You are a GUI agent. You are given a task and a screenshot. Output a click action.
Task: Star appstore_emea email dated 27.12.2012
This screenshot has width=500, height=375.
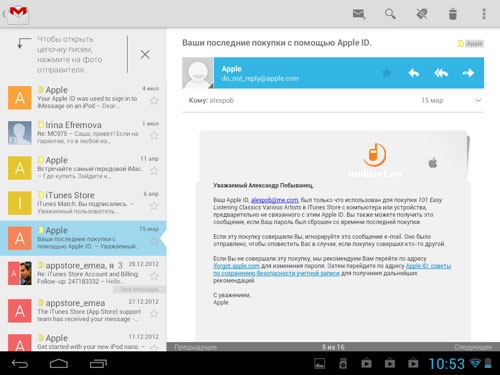154,313
